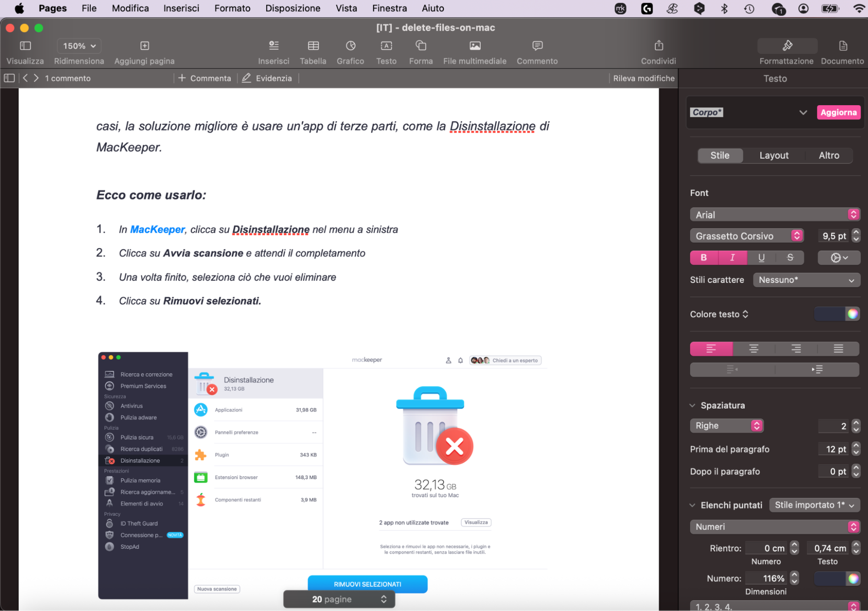This screenshot has width=868, height=611.
Task: Insert a text box with Testo icon
Action: 386,46
